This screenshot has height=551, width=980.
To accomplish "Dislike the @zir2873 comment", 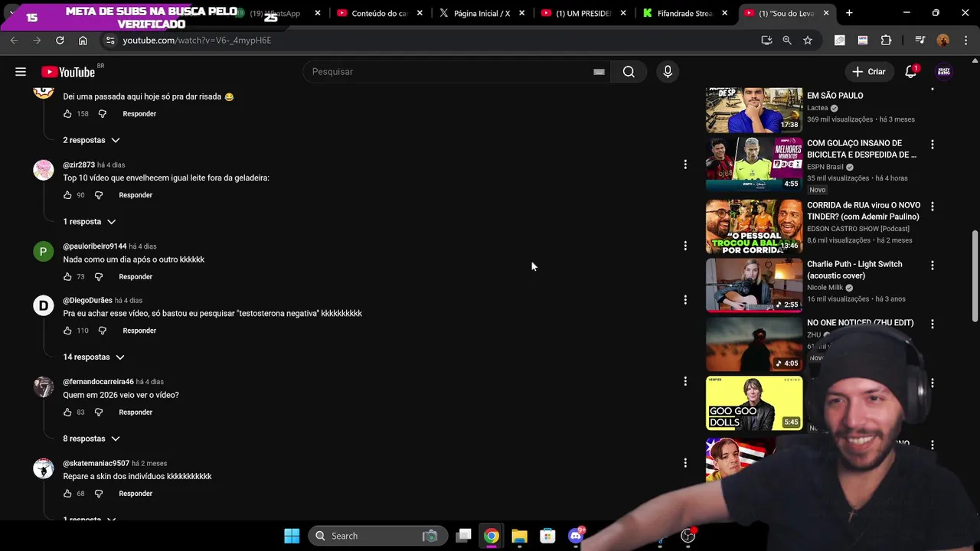I will (98, 195).
